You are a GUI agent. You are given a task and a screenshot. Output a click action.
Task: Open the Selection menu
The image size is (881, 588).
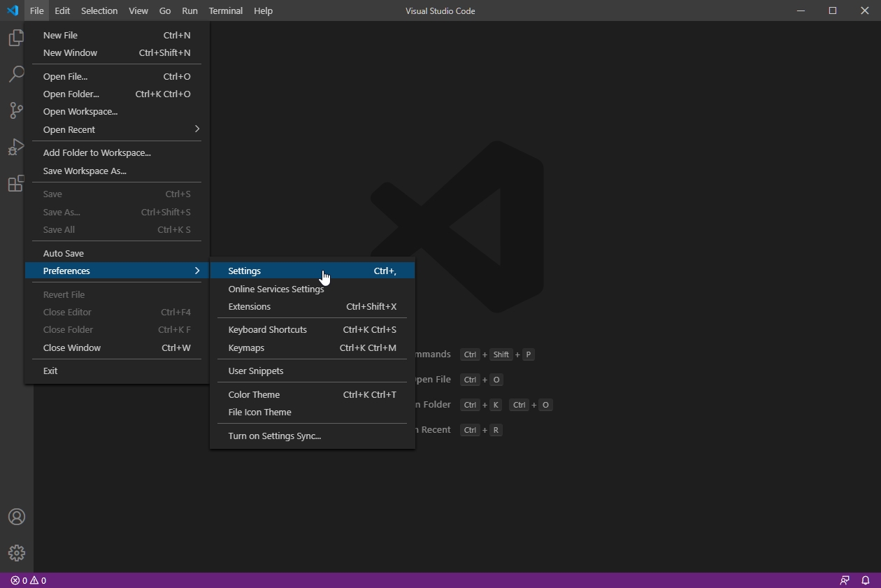pyautogui.click(x=99, y=10)
